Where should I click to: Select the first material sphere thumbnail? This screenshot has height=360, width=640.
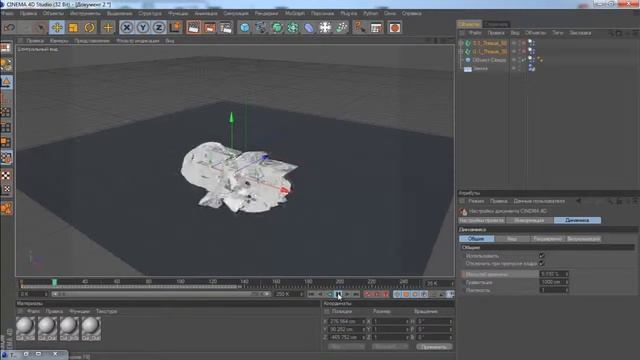pos(25,328)
